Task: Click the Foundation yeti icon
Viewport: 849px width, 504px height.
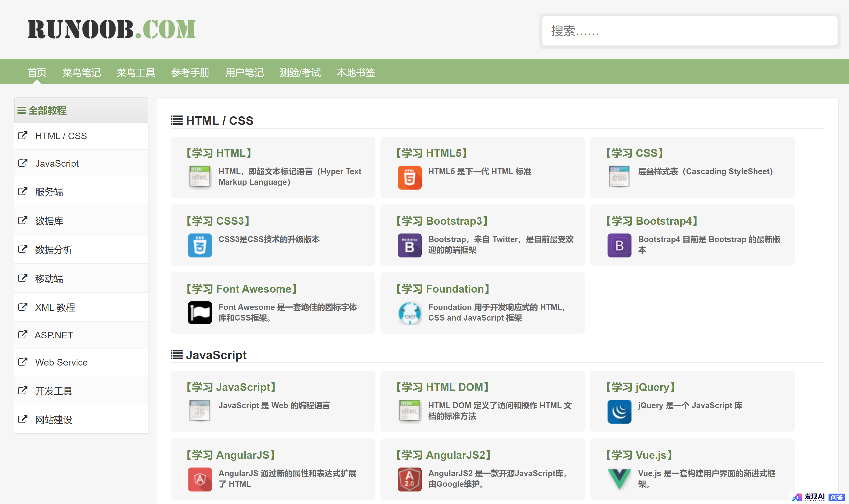Action: coord(409,313)
